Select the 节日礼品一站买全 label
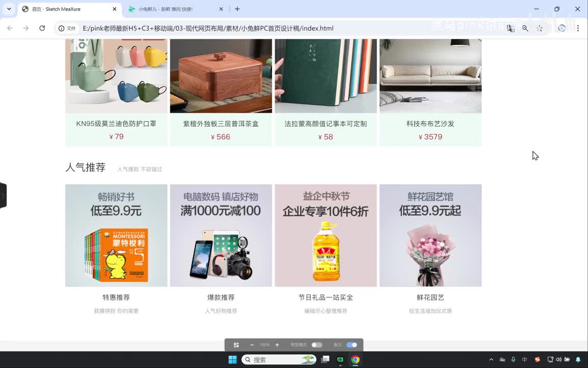Viewport: 588px width, 368px height. point(326,297)
